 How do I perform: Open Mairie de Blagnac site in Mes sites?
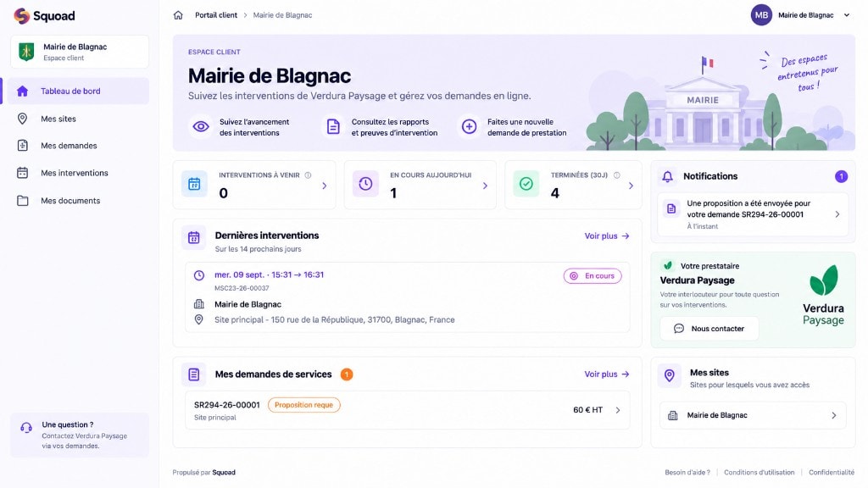753,415
